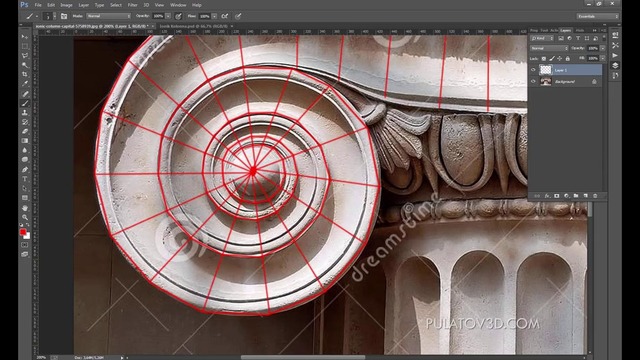Filter layers by type layers icon
Viewport: 640px width, 360px height.
point(578,38)
